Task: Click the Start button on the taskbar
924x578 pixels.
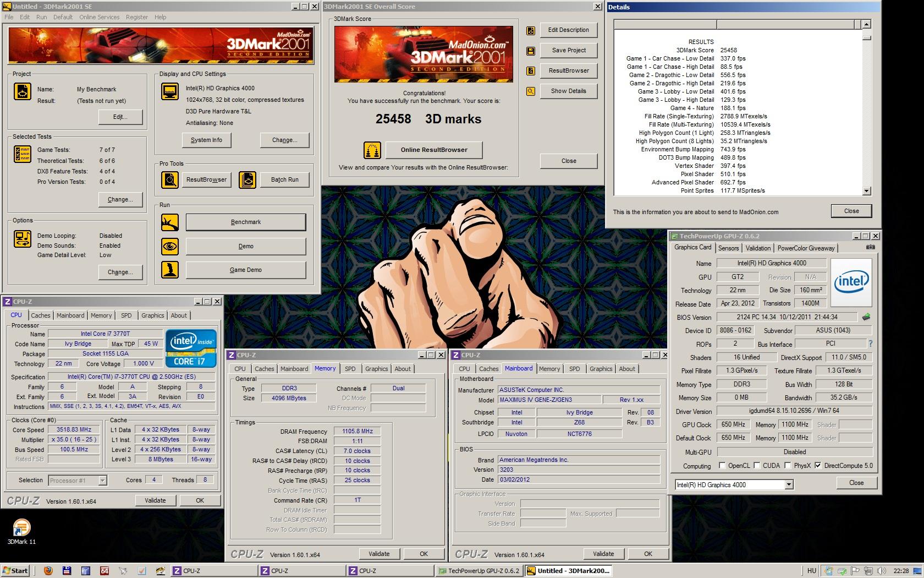Action: click(x=15, y=571)
